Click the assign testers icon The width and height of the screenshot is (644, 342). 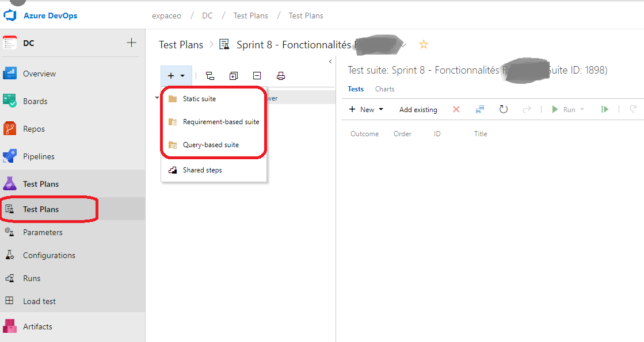point(480,109)
